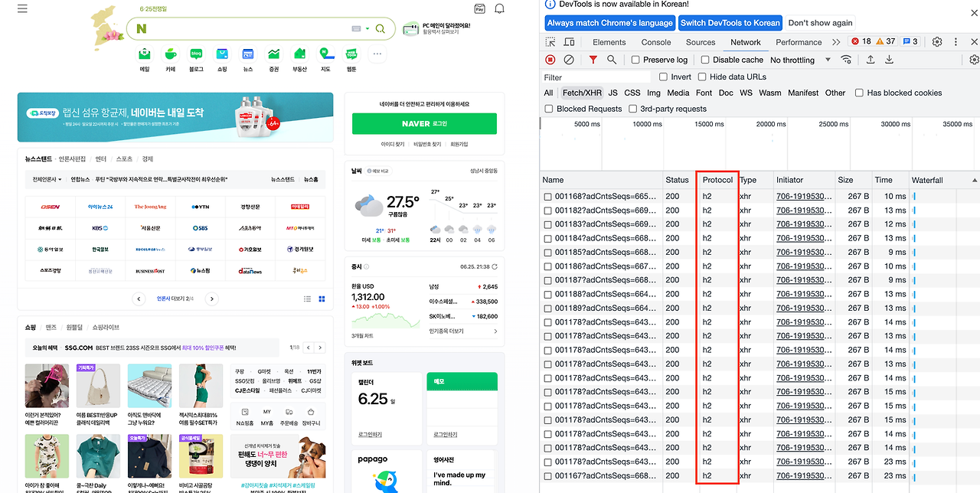The image size is (980, 493).
Task: Open DevTools main settings gear
Action: click(937, 42)
